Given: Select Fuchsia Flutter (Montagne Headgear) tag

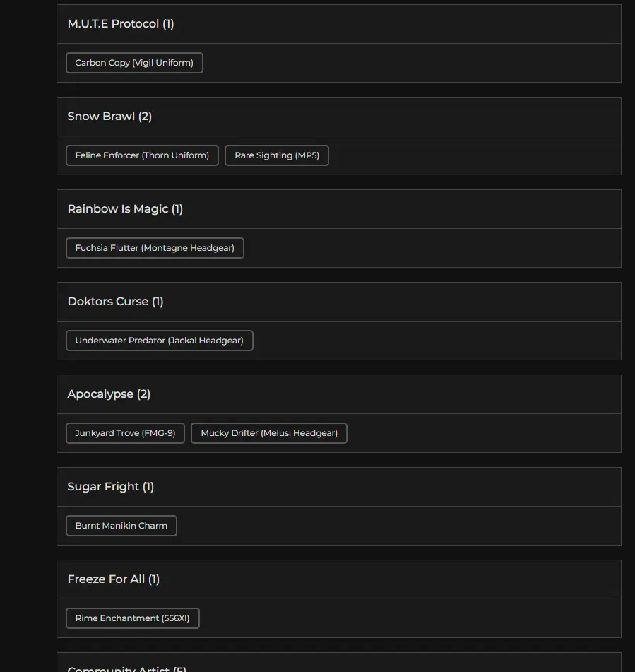Looking at the screenshot, I should click(x=155, y=248).
